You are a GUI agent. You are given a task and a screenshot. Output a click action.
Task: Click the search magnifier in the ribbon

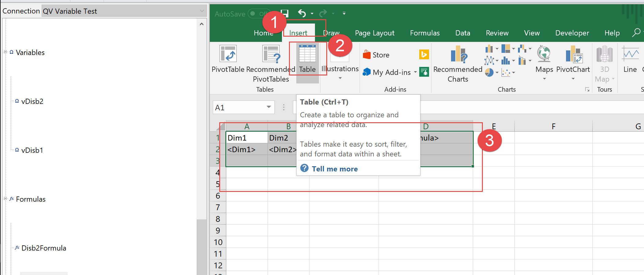pyautogui.click(x=636, y=32)
